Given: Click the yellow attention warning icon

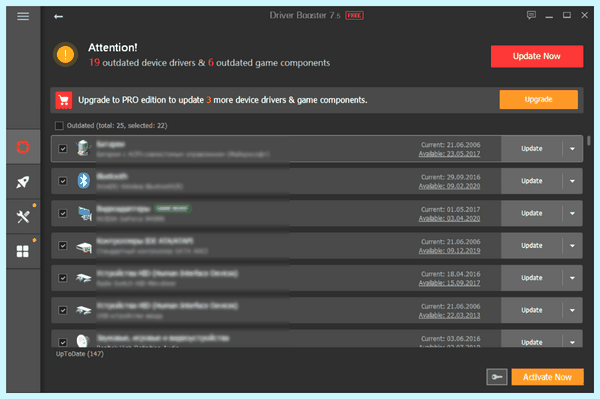Looking at the screenshot, I should (x=65, y=54).
